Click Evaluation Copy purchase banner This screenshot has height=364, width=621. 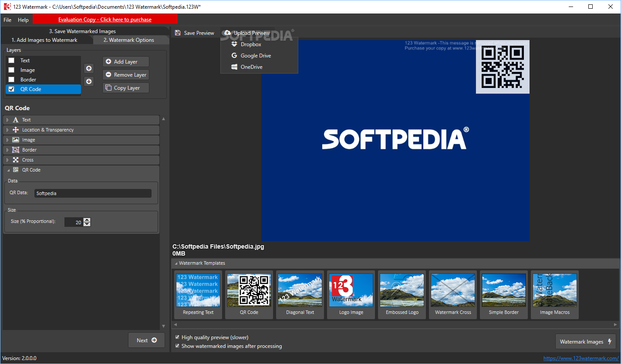(105, 19)
